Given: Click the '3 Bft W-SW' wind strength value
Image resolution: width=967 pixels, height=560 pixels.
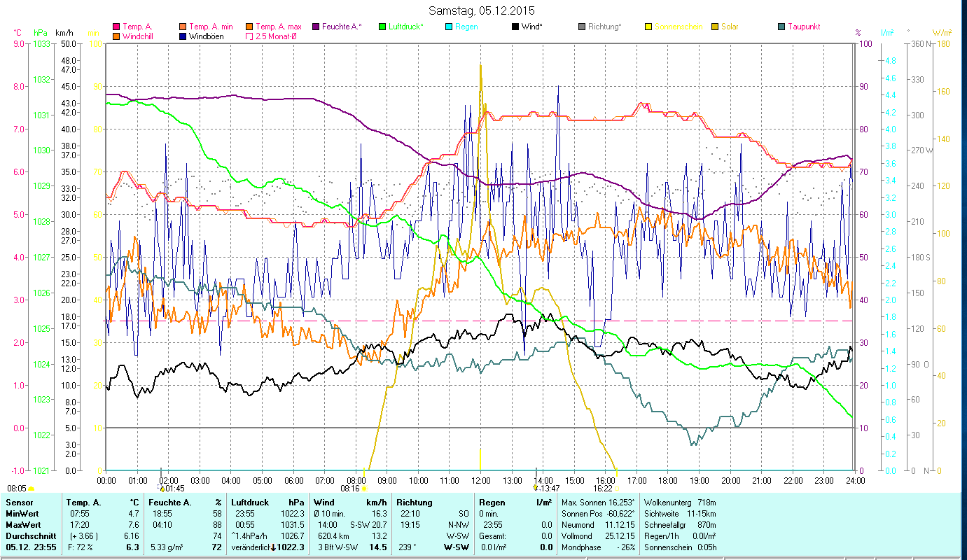Looking at the screenshot, I should tap(339, 547).
